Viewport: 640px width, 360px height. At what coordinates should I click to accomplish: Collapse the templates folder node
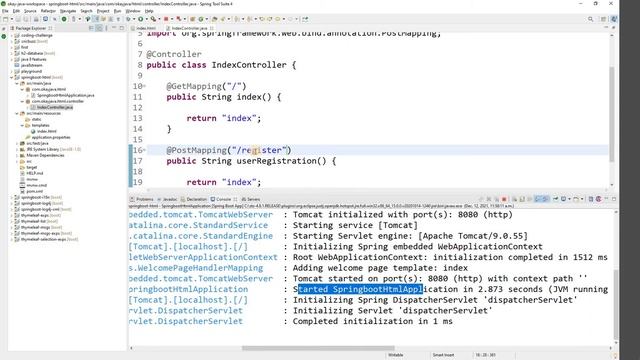tap(22, 125)
